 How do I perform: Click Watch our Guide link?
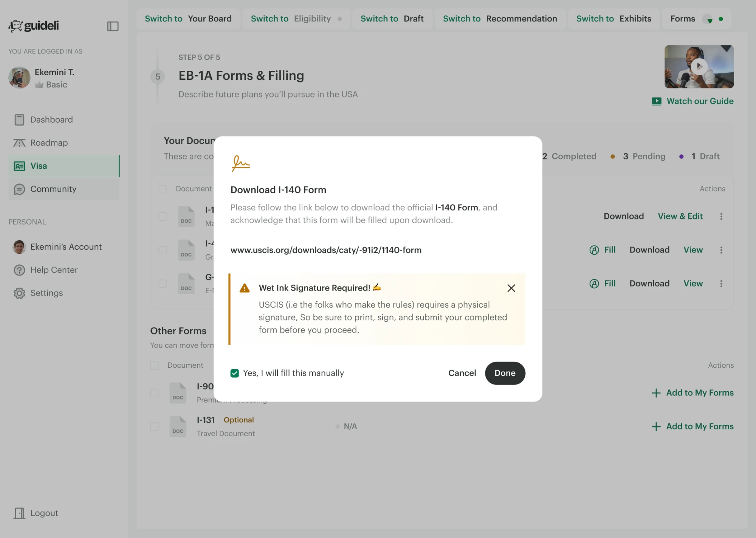(692, 101)
